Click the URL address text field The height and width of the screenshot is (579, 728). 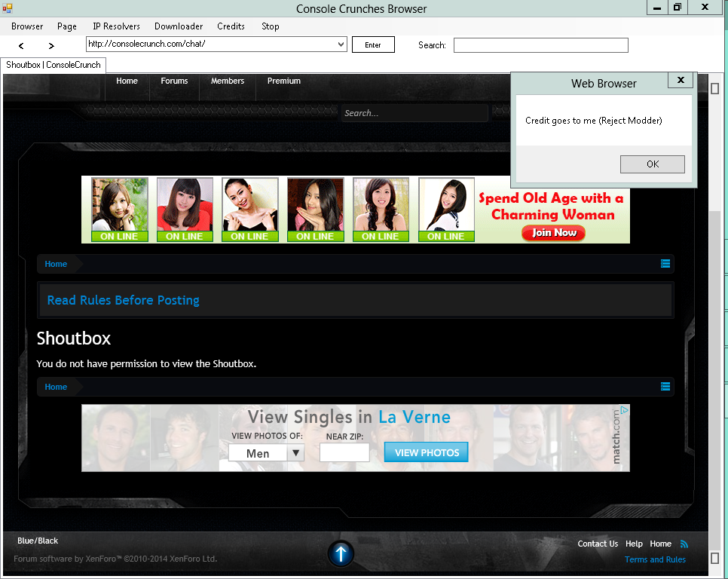(x=211, y=44)
